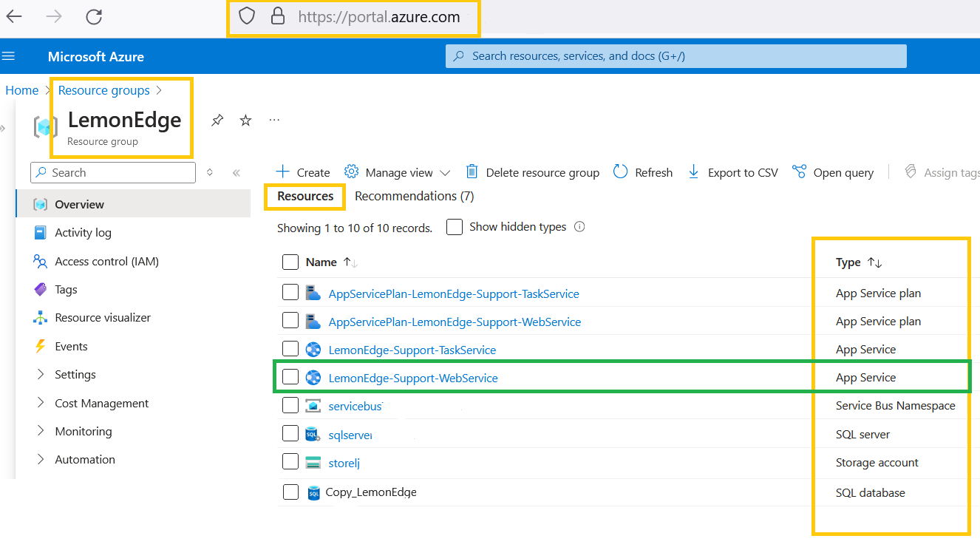
Task: Open the ellipsis more options menu
Action: tap(274, 120)
